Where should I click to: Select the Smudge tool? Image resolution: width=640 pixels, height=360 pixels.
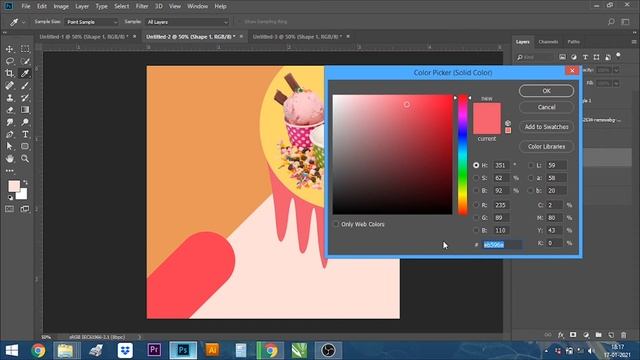(x=9, y=122)
